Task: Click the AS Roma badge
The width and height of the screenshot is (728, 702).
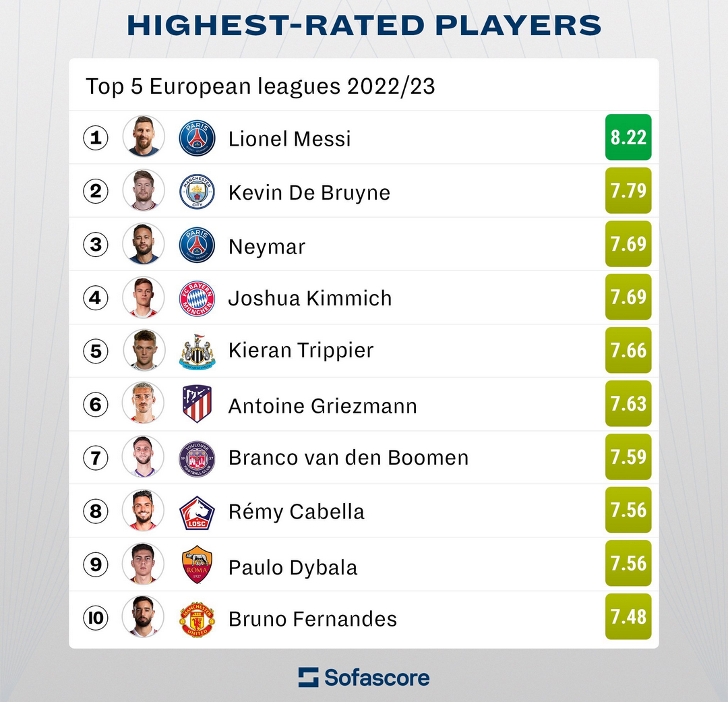Action: coord(197,564)
